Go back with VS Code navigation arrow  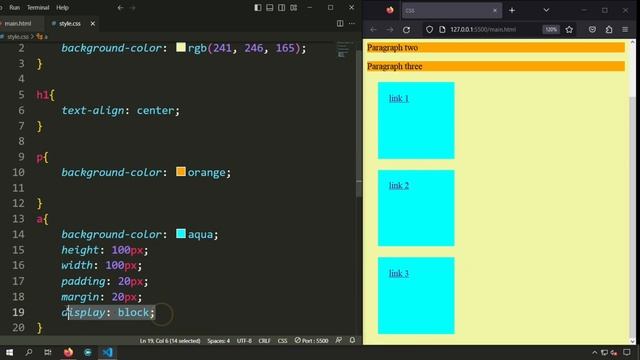click(120, 7)
